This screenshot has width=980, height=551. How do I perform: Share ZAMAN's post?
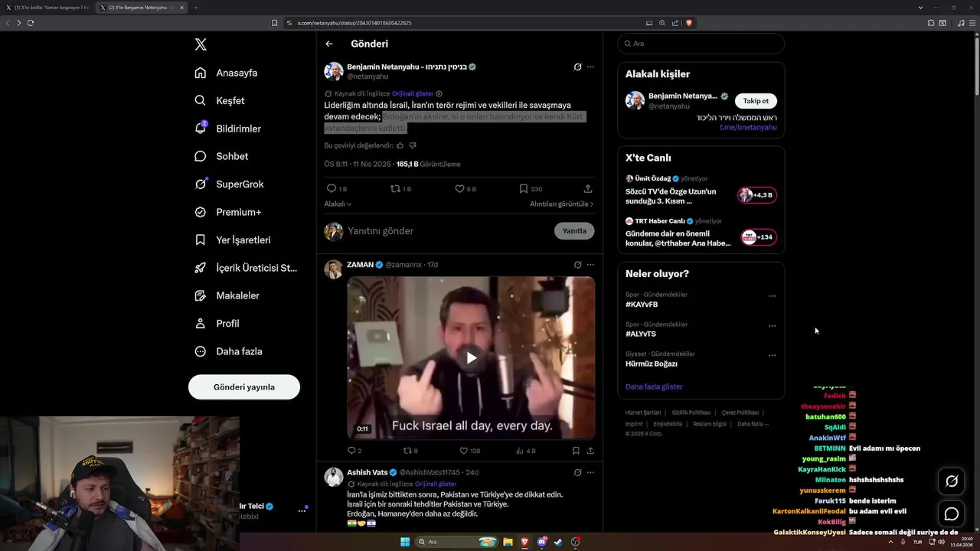590,451
